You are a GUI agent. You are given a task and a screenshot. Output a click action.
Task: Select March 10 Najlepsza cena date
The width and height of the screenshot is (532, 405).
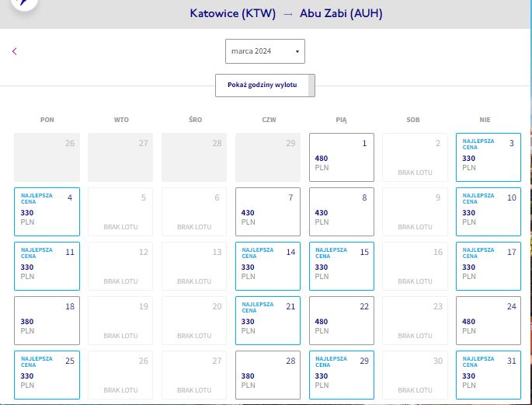489,211
